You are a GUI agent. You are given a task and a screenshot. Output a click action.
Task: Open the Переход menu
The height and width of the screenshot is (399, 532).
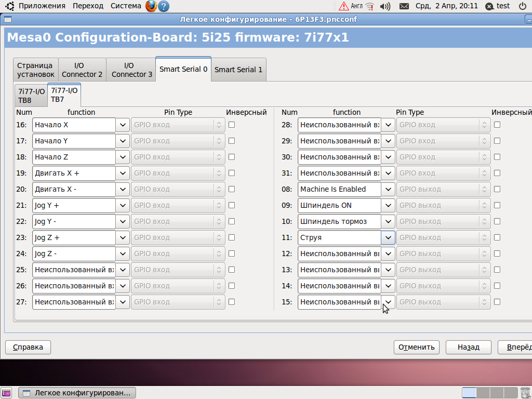[88, 6]
